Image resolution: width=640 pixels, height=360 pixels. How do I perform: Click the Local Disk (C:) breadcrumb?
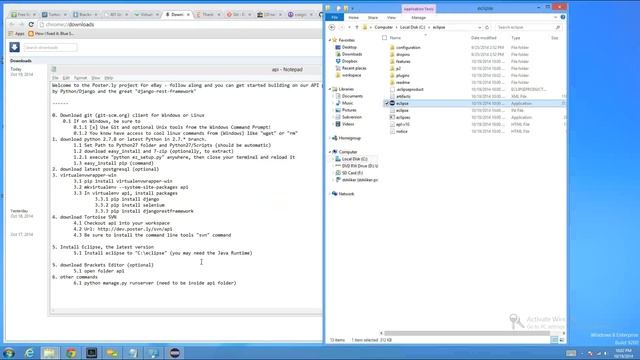pos(412,27)
